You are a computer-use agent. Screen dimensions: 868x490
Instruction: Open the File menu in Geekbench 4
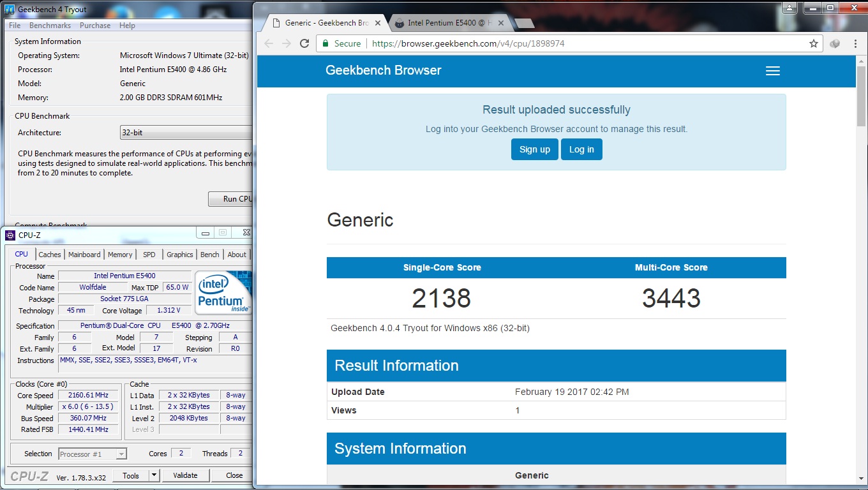pos(15,26)
